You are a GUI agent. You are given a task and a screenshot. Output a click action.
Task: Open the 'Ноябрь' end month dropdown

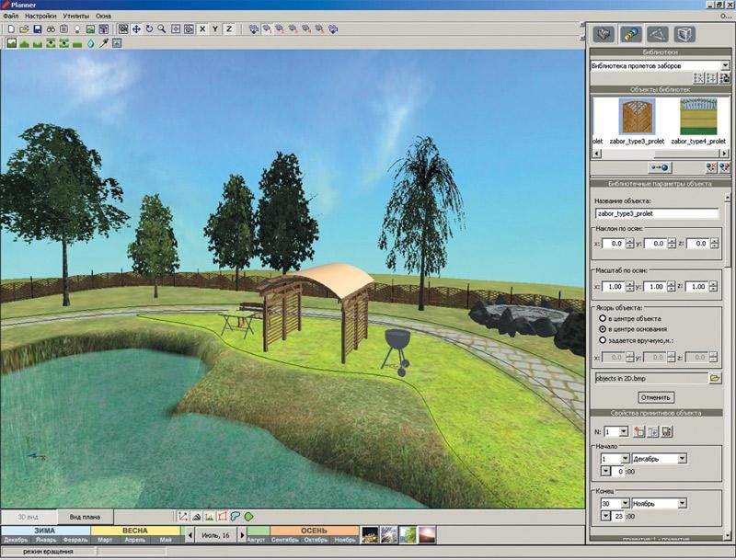pyautogui.click(x=682, y=504)
